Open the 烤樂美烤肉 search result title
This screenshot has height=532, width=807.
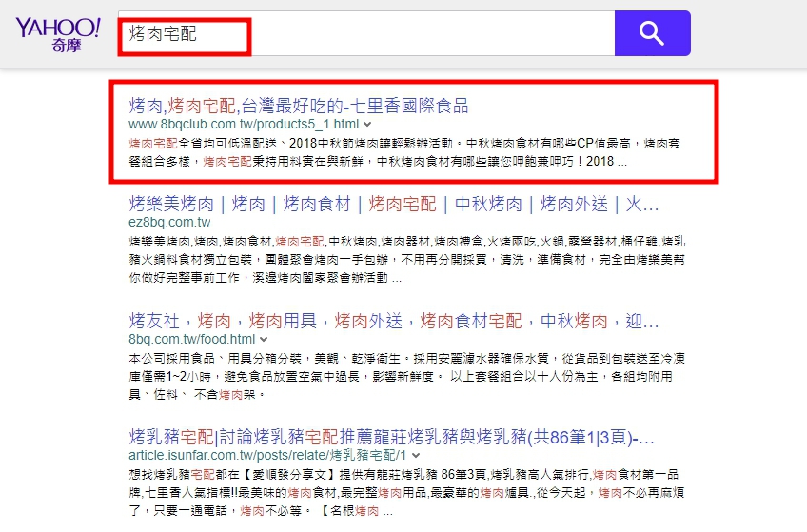[x=394, y=205]
